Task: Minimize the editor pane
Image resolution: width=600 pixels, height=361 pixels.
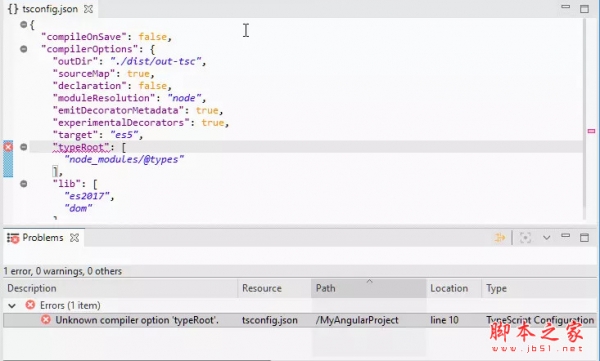Action: 566,7
